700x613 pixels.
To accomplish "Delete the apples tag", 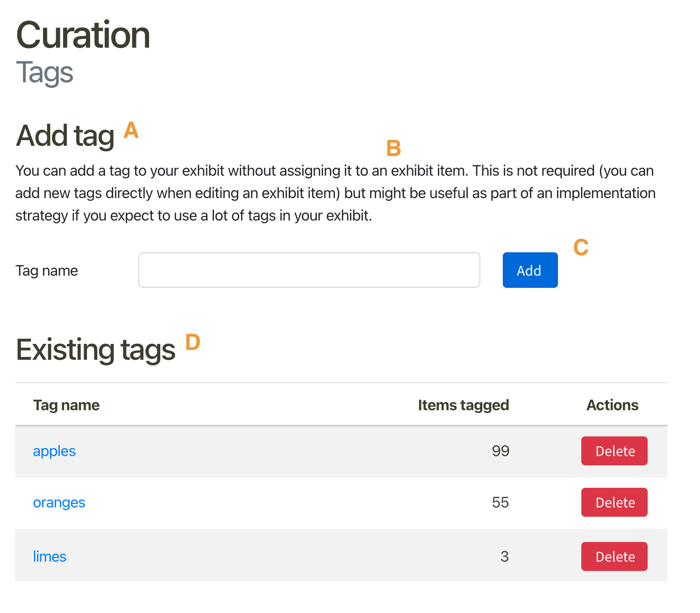I will coord(614,451).
